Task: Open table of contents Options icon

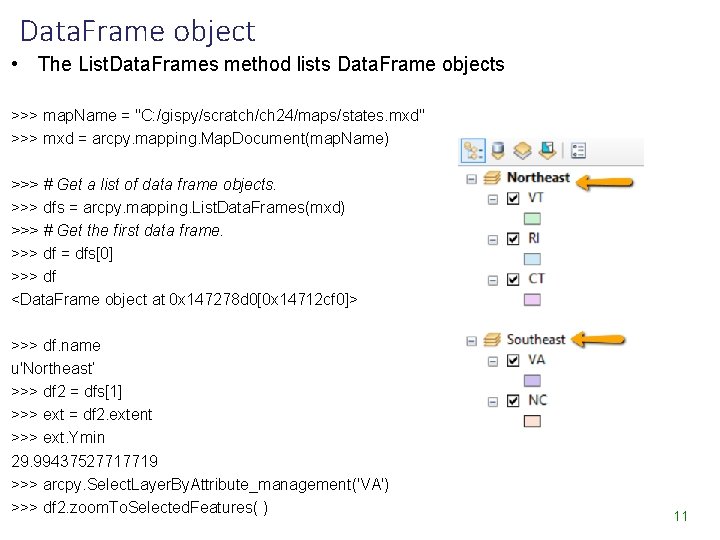Action: (578, 151)
